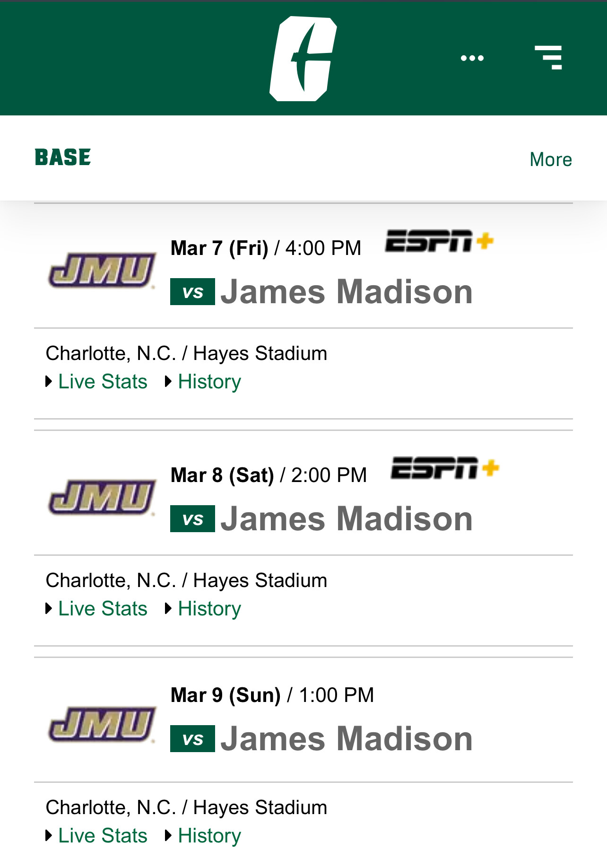Tap the Charlotte 49ers logo in header
This screenshot has width=607, height=868.
pos(303,59)
